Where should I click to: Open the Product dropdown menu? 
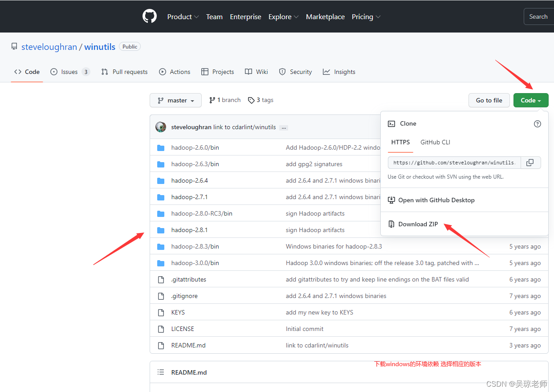click(183, 16)
